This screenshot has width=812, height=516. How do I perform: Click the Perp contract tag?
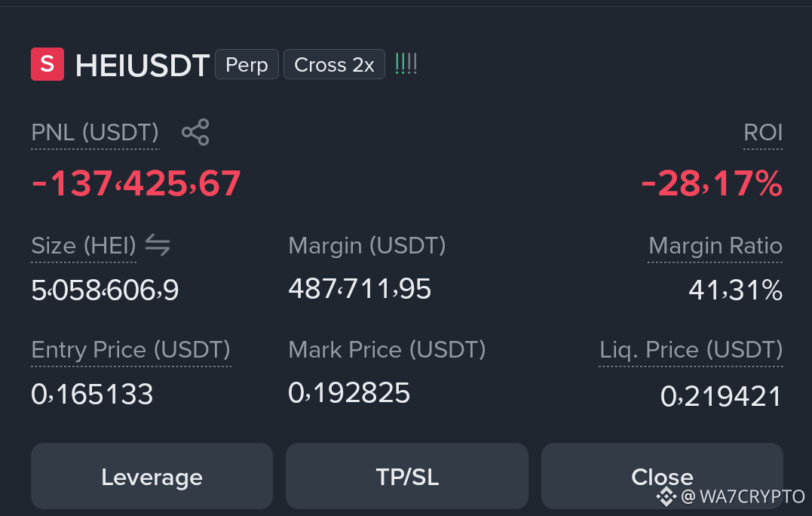click(x=247, y=64)
